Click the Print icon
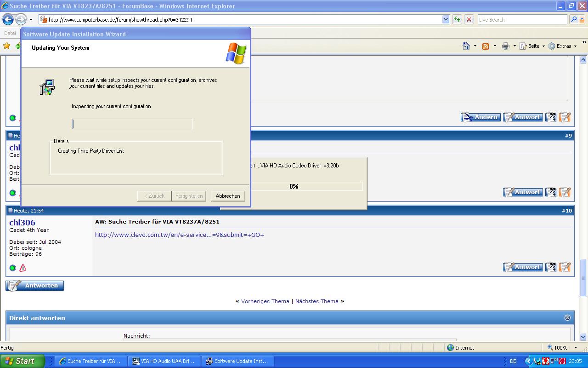 (506, 46)
